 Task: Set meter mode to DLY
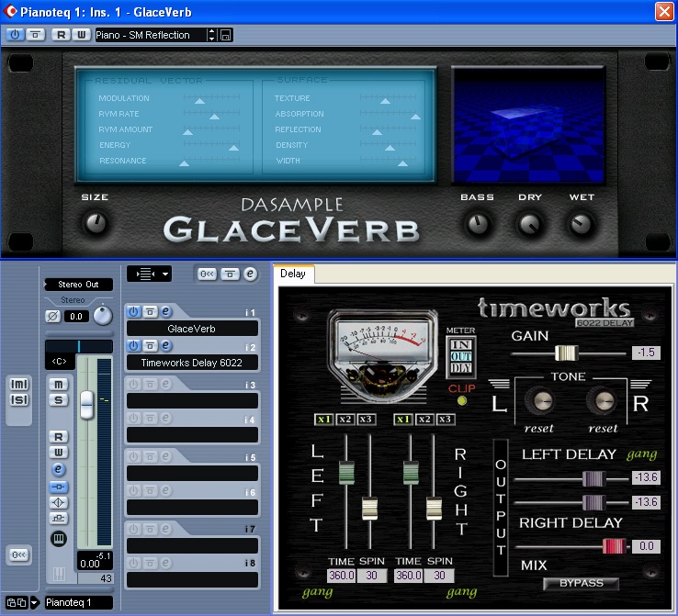coord(461,367)
